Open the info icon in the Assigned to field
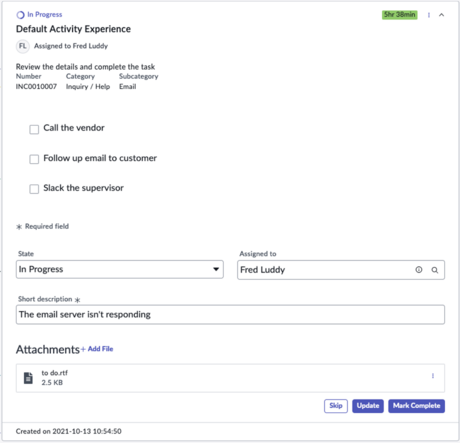The image size is (460, 443). click(419, 270)
